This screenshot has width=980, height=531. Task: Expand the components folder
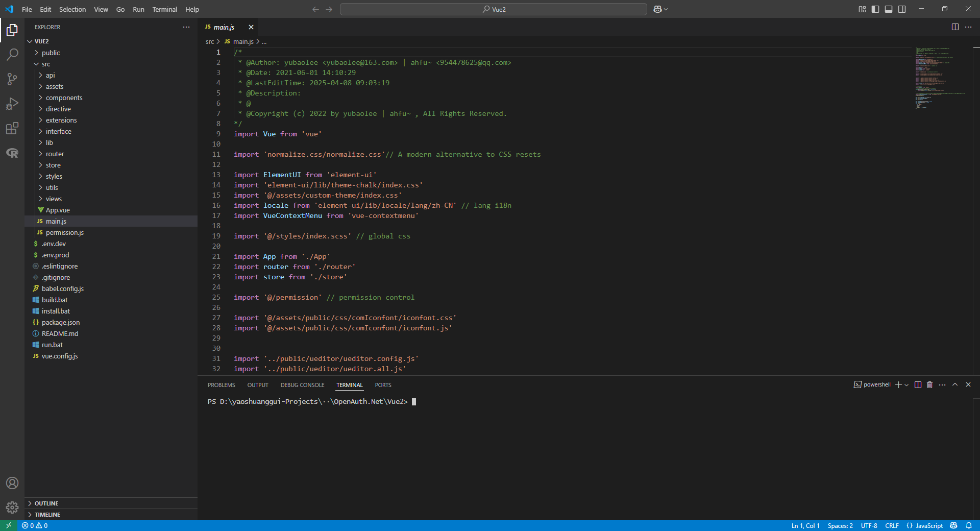[64, 98]
